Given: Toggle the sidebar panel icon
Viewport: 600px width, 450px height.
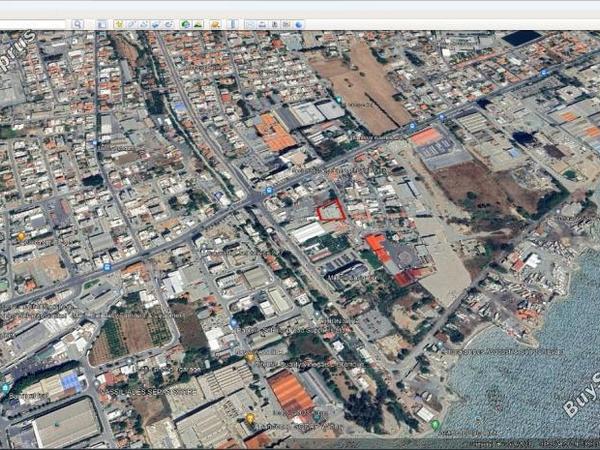Looking at the screenshot, I should pos(102,24).
